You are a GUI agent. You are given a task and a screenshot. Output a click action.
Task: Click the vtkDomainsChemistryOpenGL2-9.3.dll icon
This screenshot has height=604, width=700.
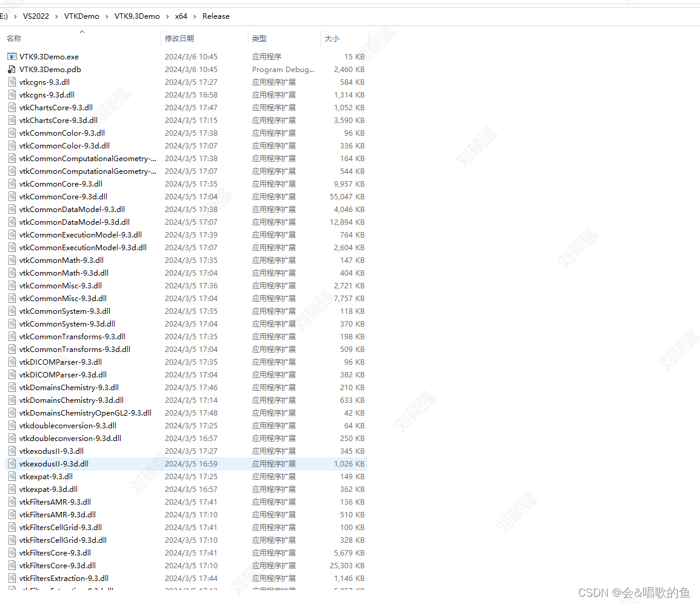click(x=12, y=413)
